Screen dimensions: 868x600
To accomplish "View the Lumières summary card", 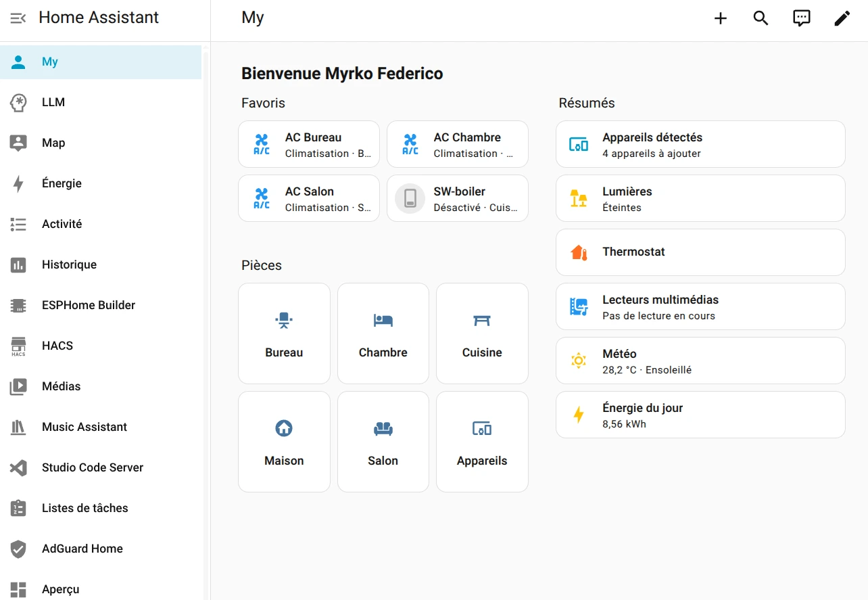I will pyautogui.click(x=700, y=198).
